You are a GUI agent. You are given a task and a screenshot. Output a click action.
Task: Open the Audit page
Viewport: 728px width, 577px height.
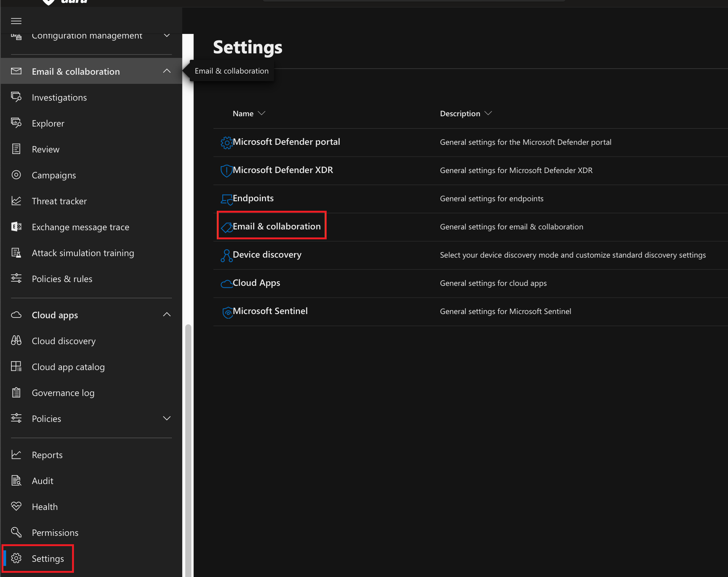coord(43,481)
